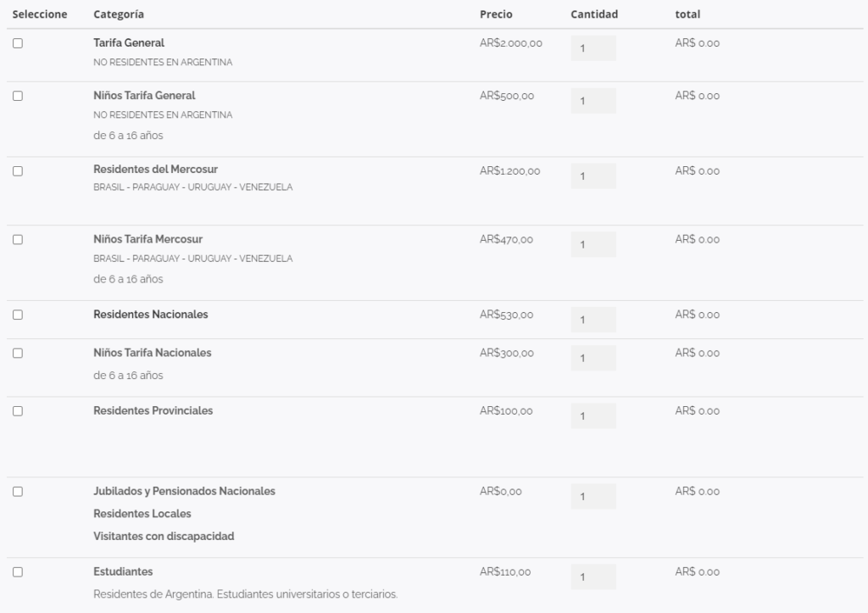Check Jubilados y Pensionados Nacionales checkbox
The image size is (868, 613).
click(18, 492)
